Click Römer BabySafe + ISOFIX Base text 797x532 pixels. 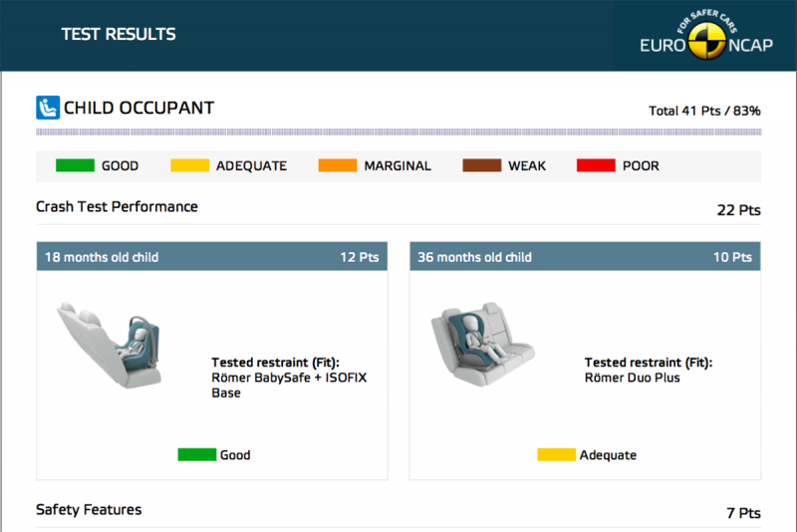point(289,386)
